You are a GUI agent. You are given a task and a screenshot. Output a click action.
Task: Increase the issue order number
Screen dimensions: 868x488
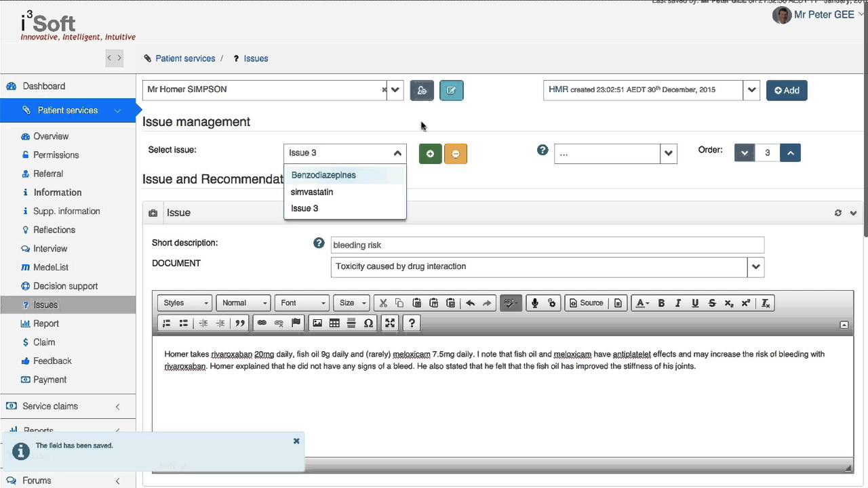[790, 152]
